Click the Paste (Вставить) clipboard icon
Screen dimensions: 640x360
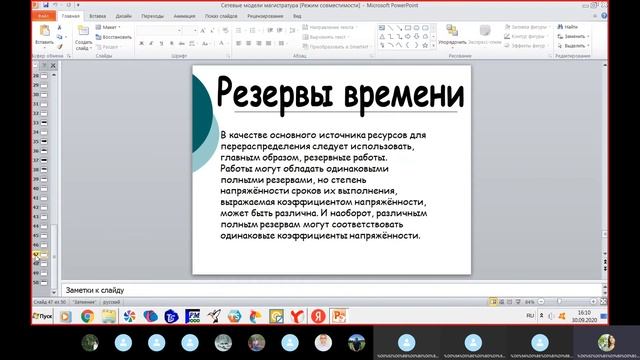44,31
